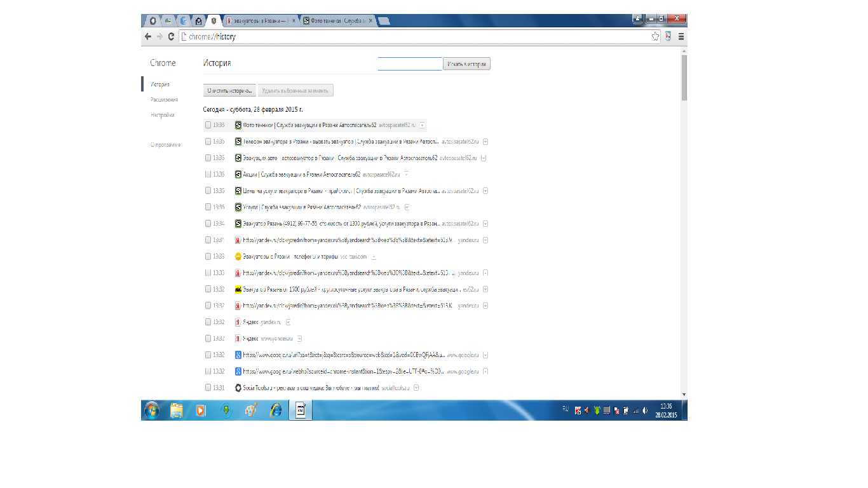The height and width of the screenshot is (488, 868).
Task: Open the green download app in taskbar
Action: click(x=226, y=410)
